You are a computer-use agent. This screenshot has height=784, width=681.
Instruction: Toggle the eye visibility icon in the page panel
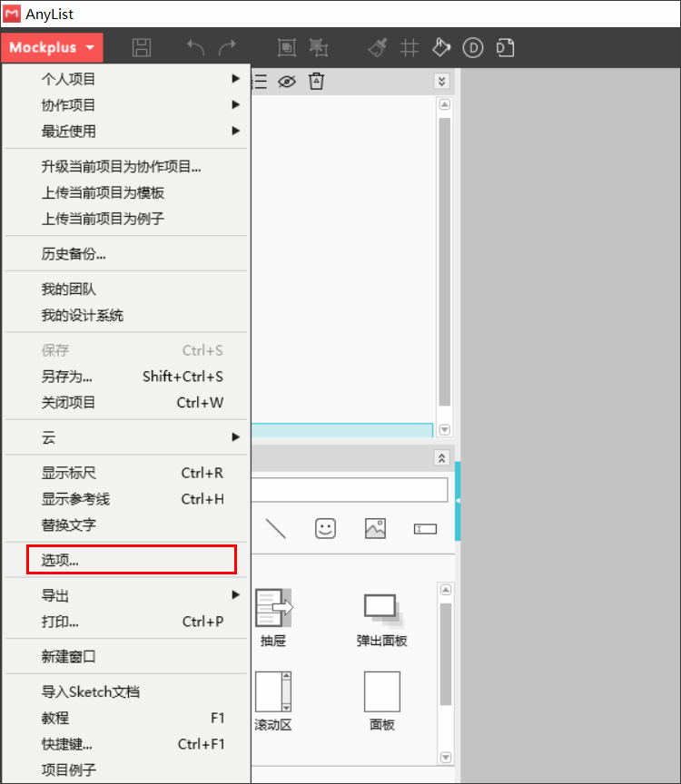287,81
